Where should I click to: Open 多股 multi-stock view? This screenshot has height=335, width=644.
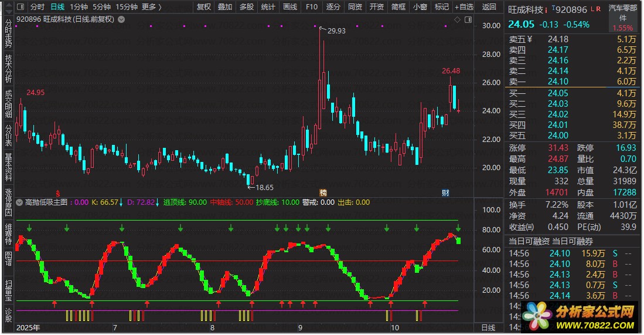click(x=247, y=7)
